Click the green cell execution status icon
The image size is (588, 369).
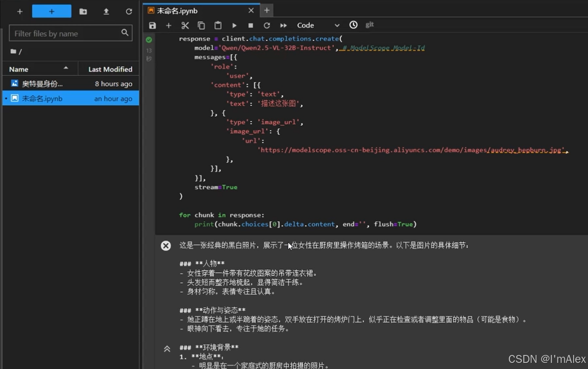coord(149,39)
